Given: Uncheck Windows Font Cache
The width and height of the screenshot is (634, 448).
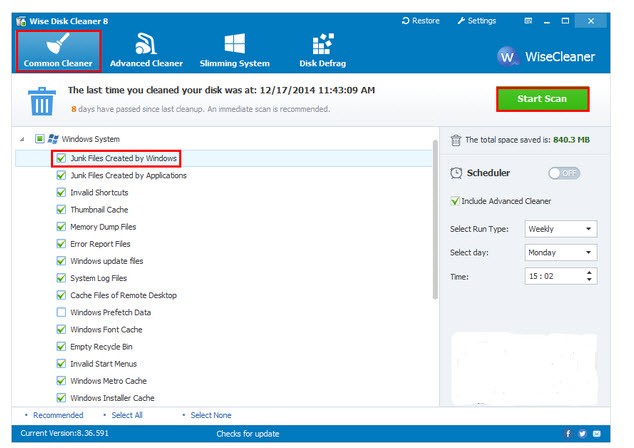Looking at the screenshot, I should pyautogui.click(x=61, y=330).
